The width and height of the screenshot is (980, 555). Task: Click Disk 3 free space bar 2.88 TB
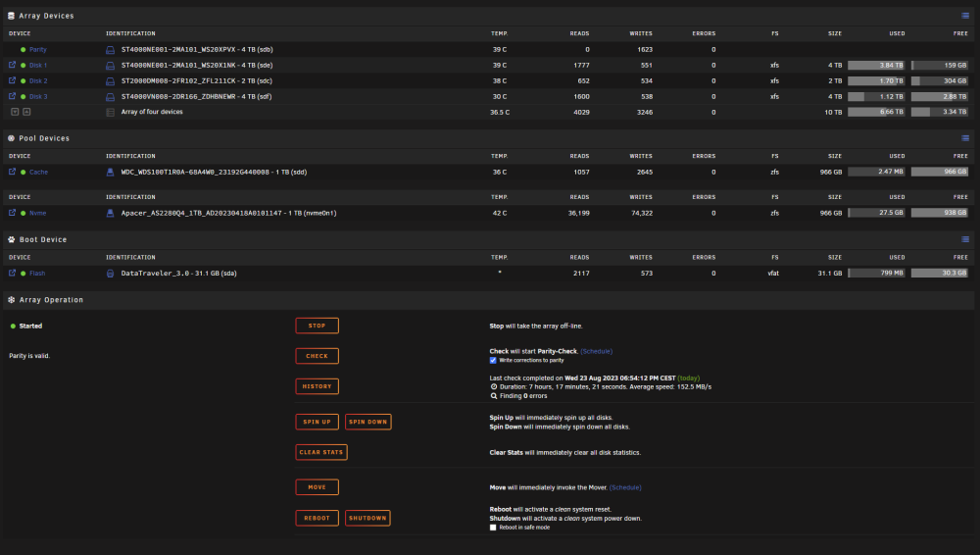pos(940,96)
